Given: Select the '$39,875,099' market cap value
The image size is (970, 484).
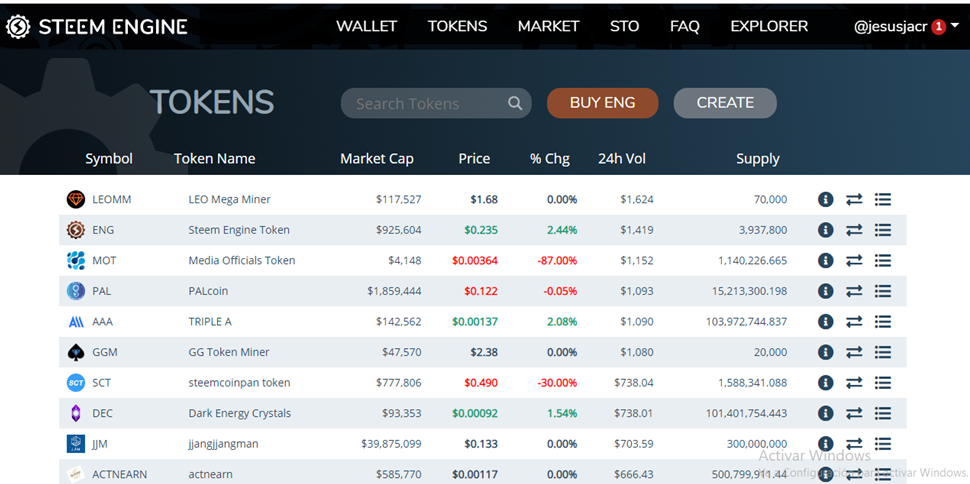Looking at the screenshot, I should point(391,444).
